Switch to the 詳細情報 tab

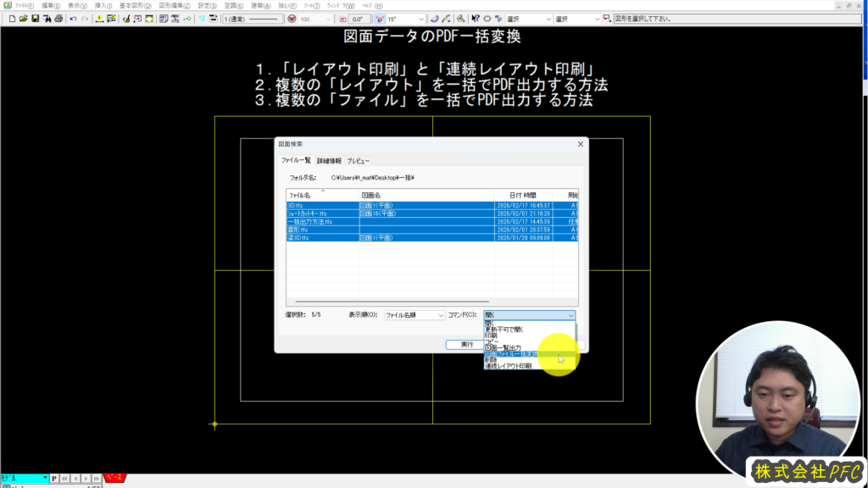point(329,160)
